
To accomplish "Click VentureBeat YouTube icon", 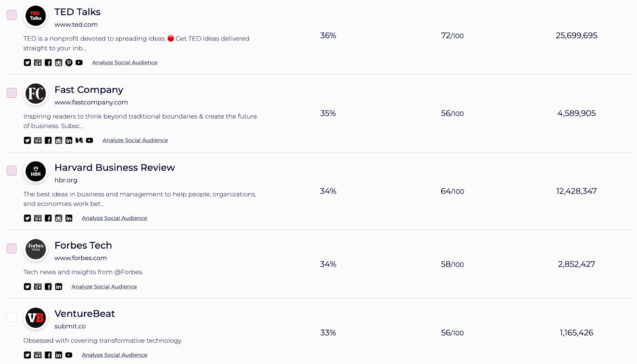I will point(69,355).
